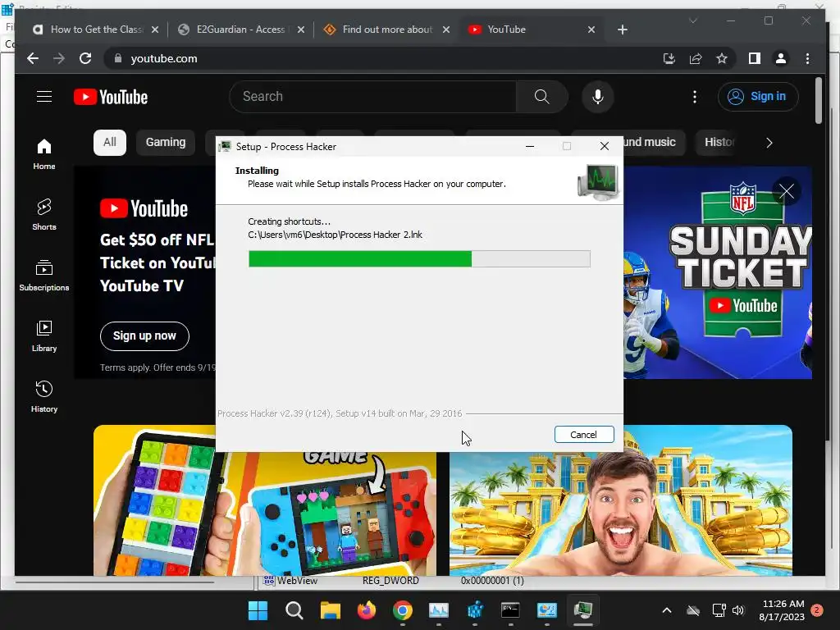This screenshot has width=840, height=630.
Task: Open the Chrome profile avatar menu
Action: point(781,58)
